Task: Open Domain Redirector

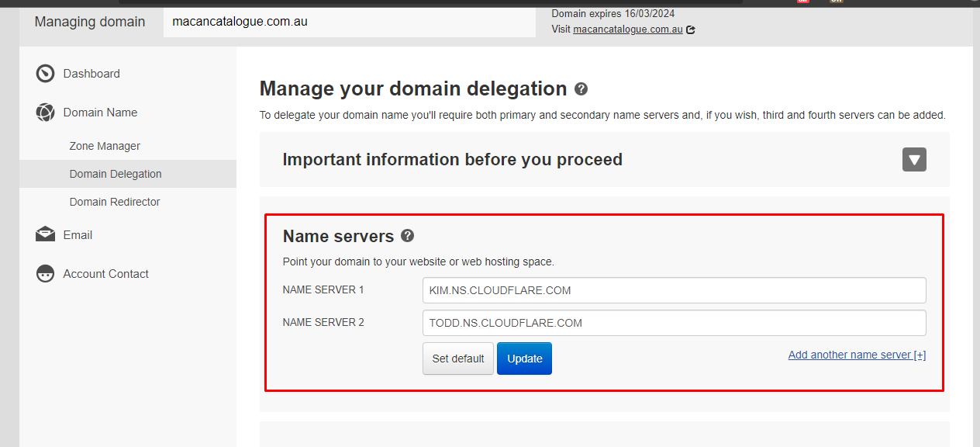Action: pos(115,201)
